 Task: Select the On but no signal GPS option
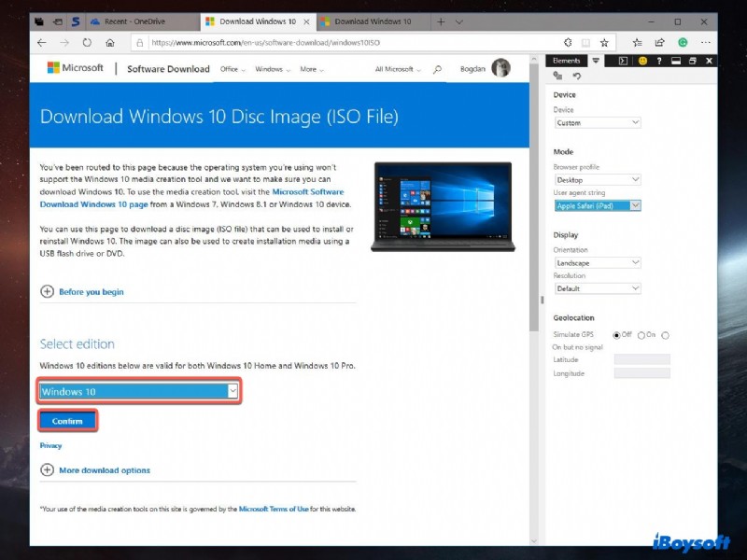coord(666,335)
